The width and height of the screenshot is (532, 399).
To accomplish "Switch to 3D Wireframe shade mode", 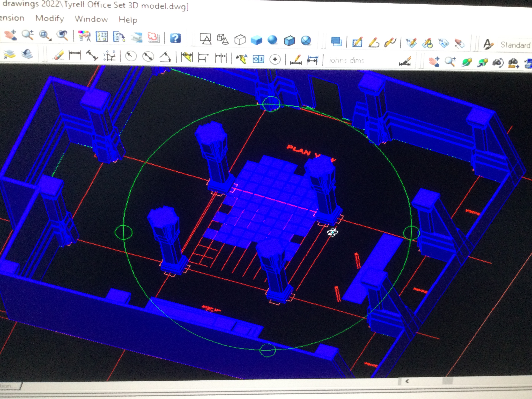I will click(x=222, y=39).
